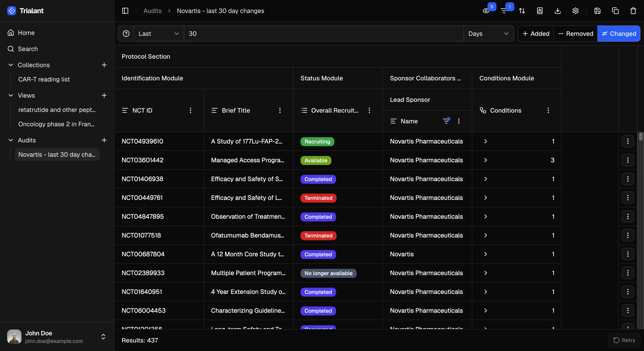This screenshot has height=351, width=644.
Task: Click the Retry button
Action: click(624, 340)
